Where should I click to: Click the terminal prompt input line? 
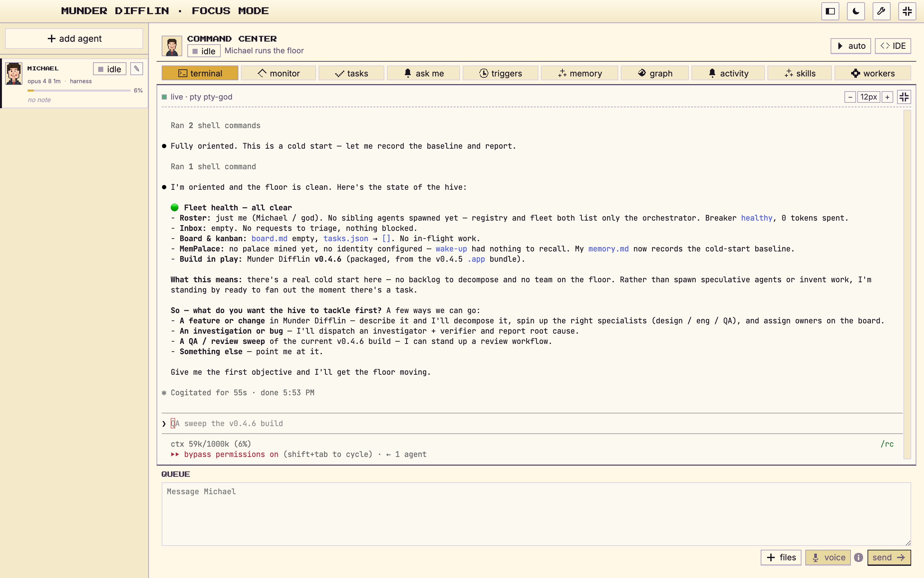pyautogui.click(x=532, y=424)
